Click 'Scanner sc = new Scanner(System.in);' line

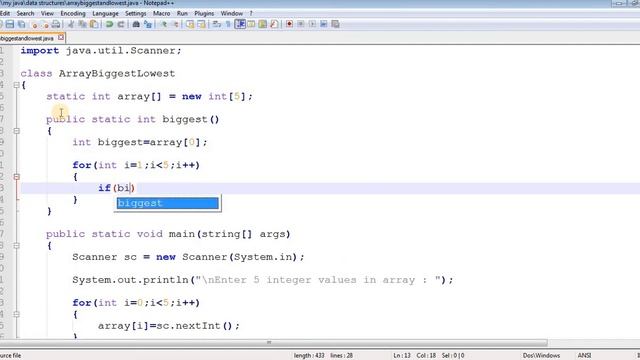pyautogui.click(x=188, y=257)
